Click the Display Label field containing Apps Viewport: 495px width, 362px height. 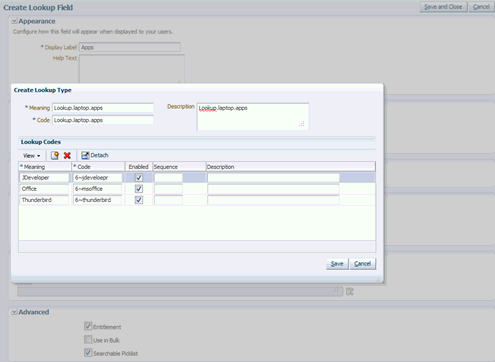click(x=130, y=47)
